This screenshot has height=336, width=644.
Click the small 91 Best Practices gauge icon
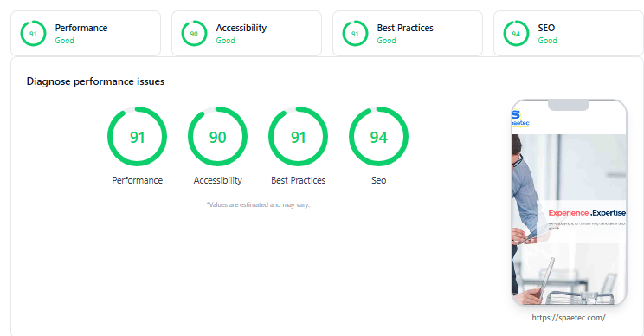355,33
